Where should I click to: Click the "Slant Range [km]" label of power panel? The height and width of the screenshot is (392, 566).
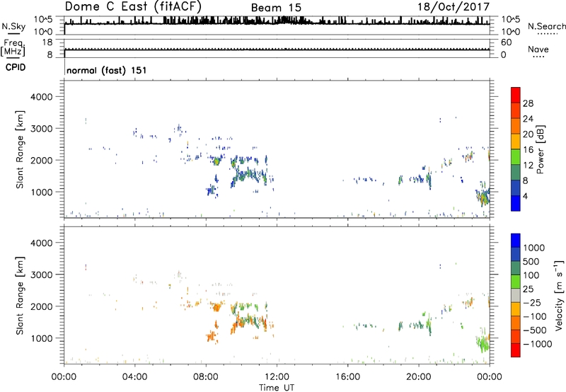(20, 149)
